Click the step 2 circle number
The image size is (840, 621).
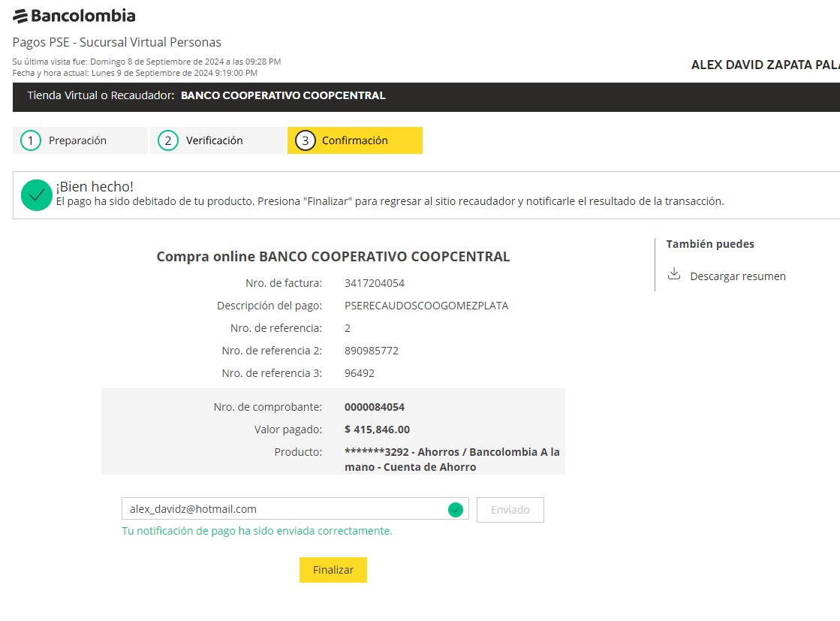coord(168,140)
